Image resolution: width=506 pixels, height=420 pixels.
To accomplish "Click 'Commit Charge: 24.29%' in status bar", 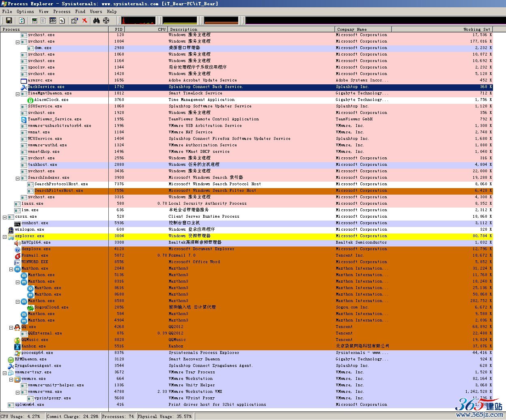I will (73, 416).
